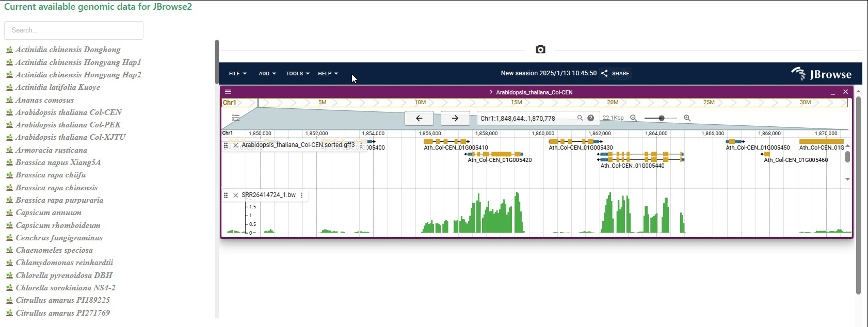Open the track selector list icon
868x327 pixels.
coord(236,118)
